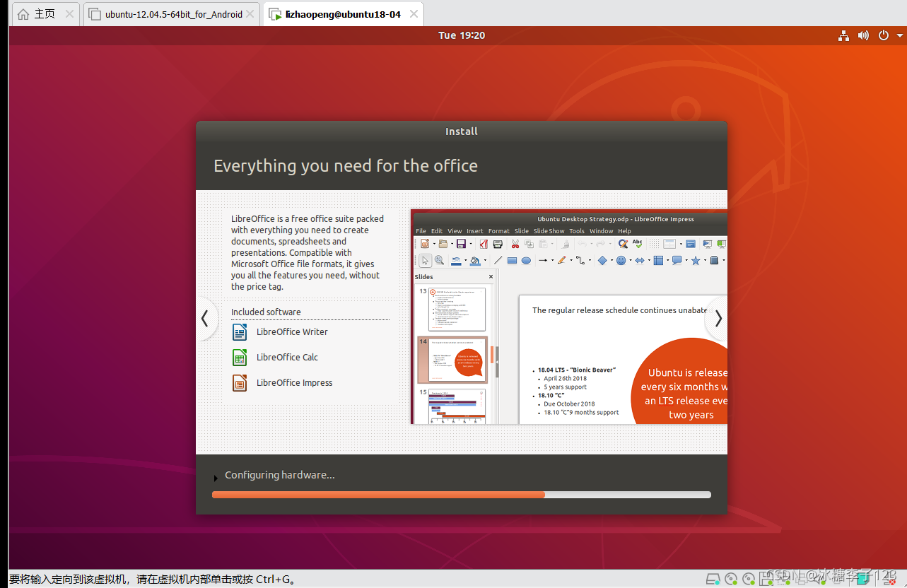Viewport: 907px width, 588px height.
Task: Expand the system menu arrow beside power icon
Action: pos(900,35)
